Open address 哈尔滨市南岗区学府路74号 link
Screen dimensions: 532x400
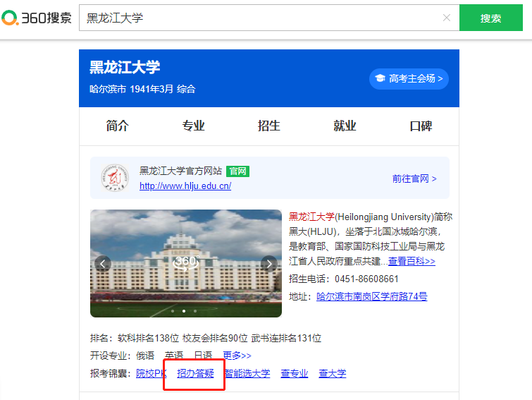click(x=372, y=296)
